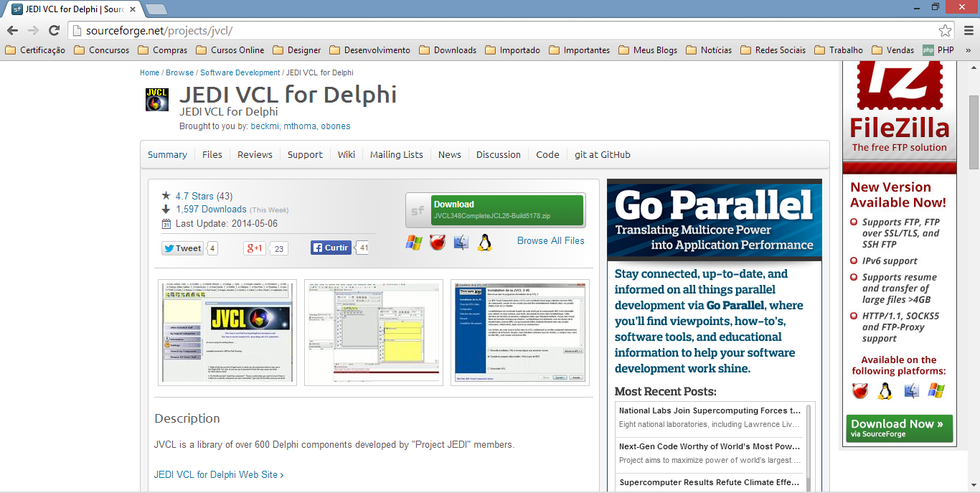Open author beckmi profile link

coord(264,126)
